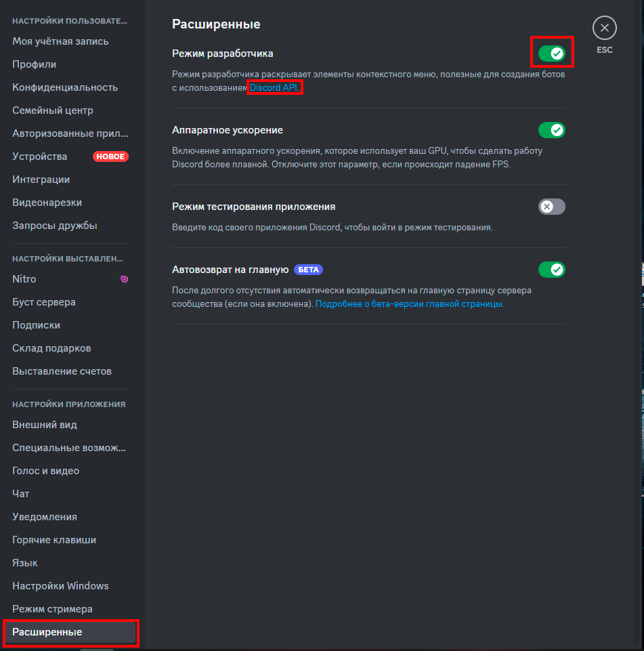Select the Расширенные sidebar item

47,632
